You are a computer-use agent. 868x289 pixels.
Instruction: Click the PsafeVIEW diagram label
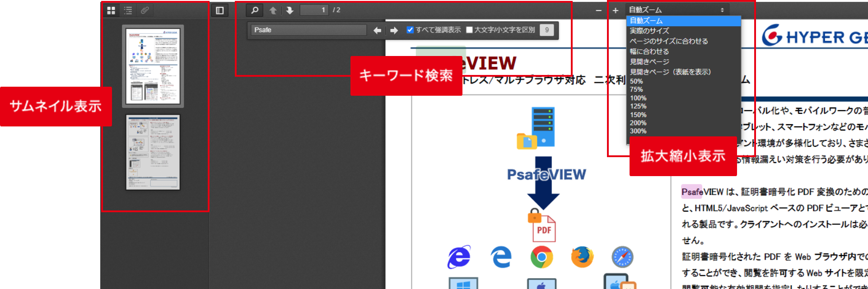click(x=546, y=174)
